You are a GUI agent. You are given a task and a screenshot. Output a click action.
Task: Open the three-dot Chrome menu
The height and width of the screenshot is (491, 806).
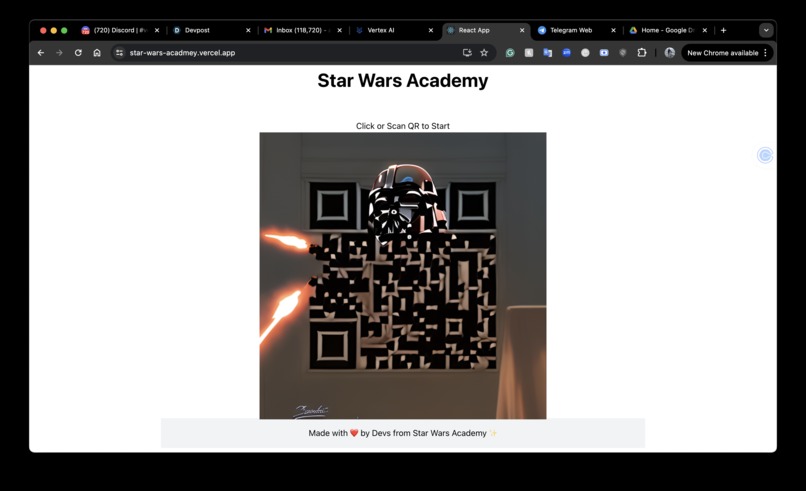(765, 52)
